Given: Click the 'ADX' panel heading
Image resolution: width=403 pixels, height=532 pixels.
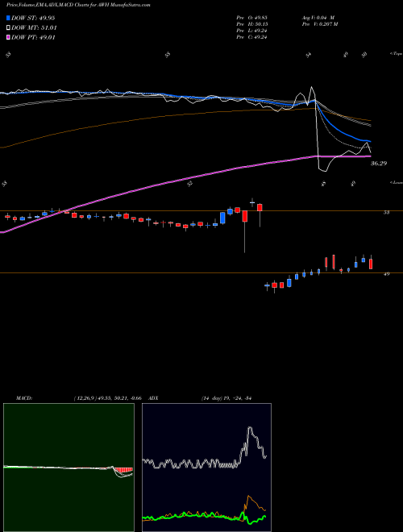Looking at the screenshot, I should 154,397.
